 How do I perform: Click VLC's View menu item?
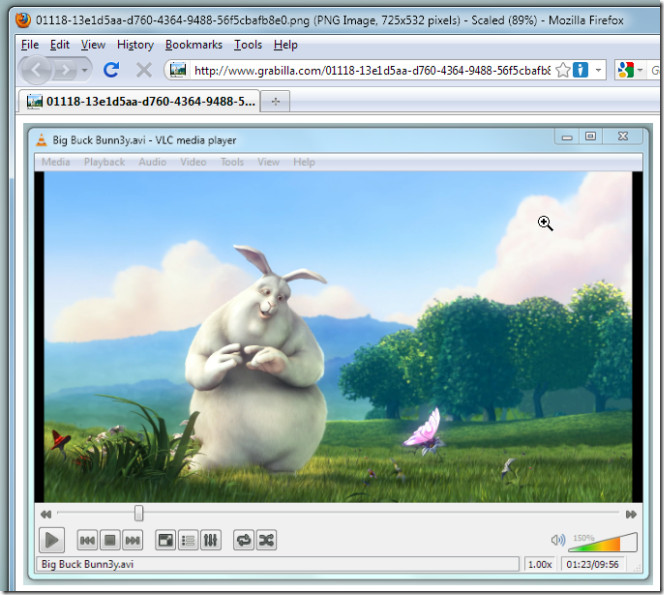click(x=268, y=162)
